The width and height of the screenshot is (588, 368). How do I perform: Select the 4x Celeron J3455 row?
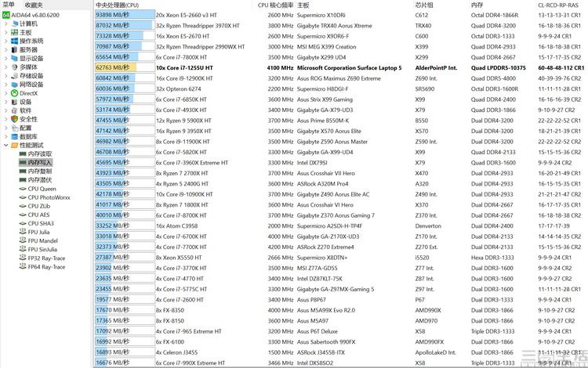pos(339,352)
